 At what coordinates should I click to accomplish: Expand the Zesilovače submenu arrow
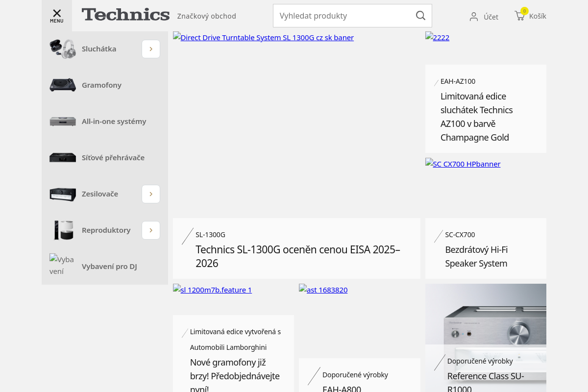[151, 194]
